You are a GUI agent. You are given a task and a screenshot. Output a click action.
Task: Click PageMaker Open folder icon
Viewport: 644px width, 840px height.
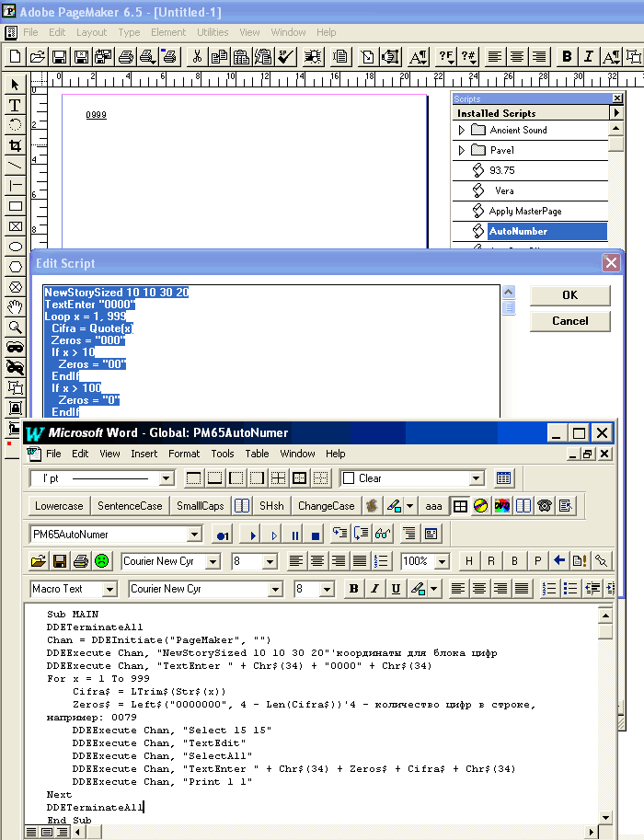click(x=37, y=56)
